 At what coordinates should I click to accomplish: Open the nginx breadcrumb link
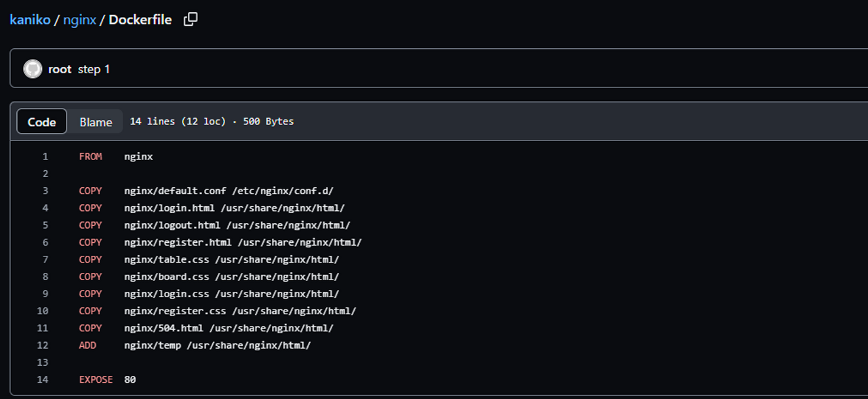pos(80,20)
